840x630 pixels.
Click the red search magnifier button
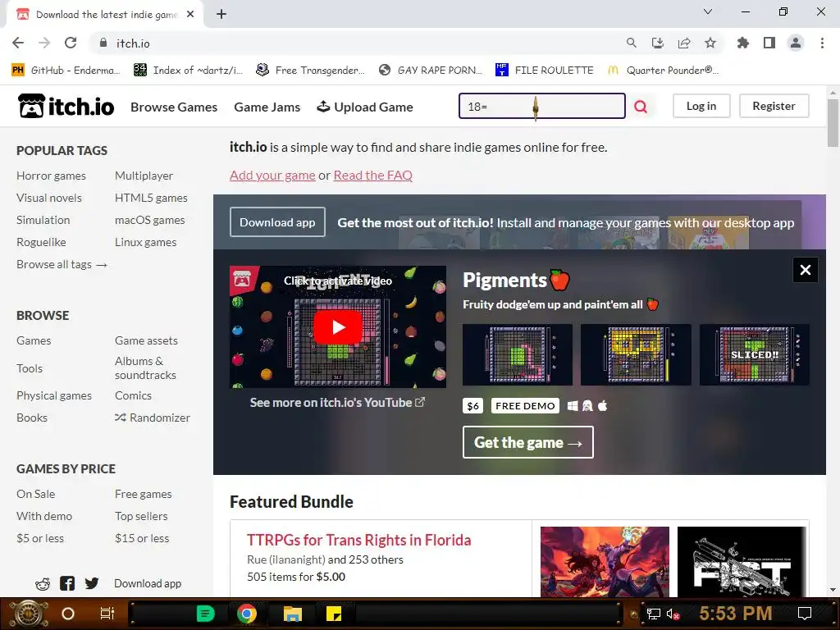click(x=641, y=107)
